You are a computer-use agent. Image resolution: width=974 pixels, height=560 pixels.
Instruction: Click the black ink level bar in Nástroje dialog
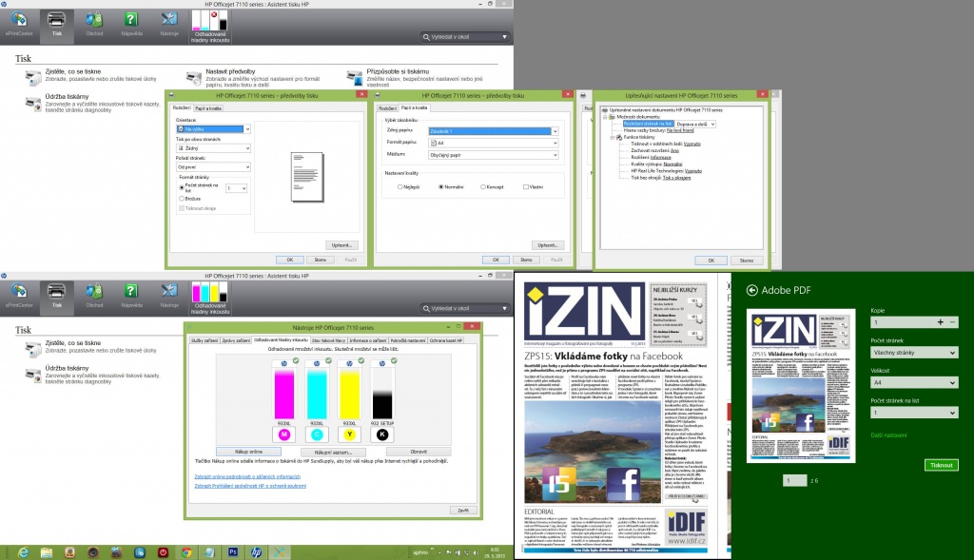click(x=382, y=394)
